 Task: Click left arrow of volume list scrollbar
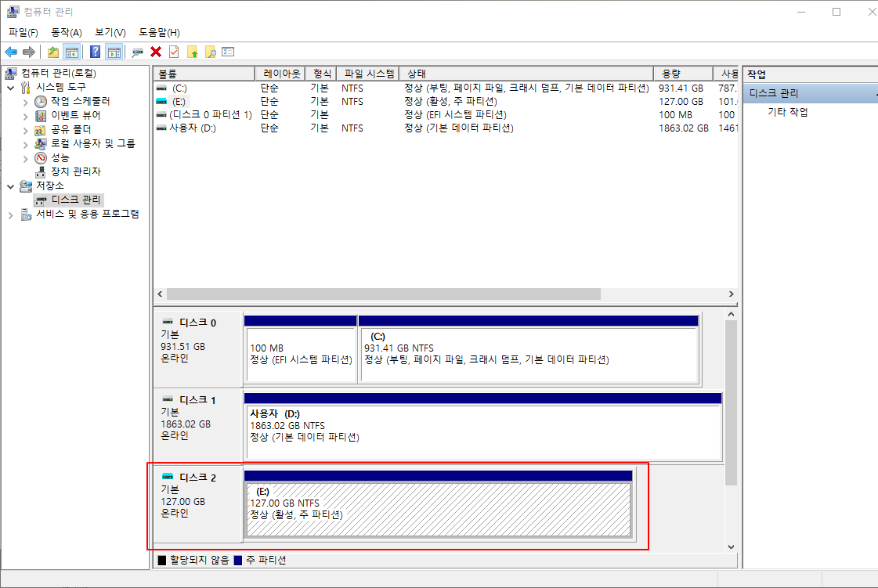[160, 294]
